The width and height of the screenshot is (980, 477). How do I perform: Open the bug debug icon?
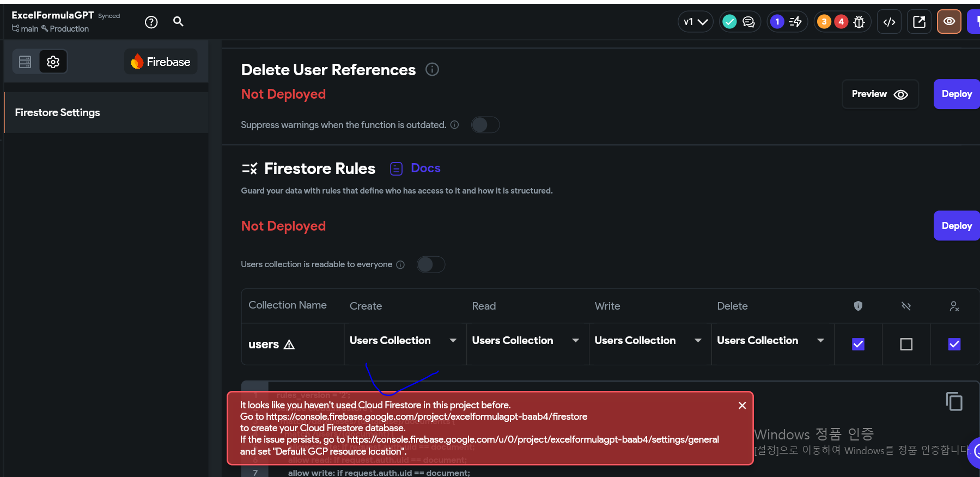click(x=859, y=22)
